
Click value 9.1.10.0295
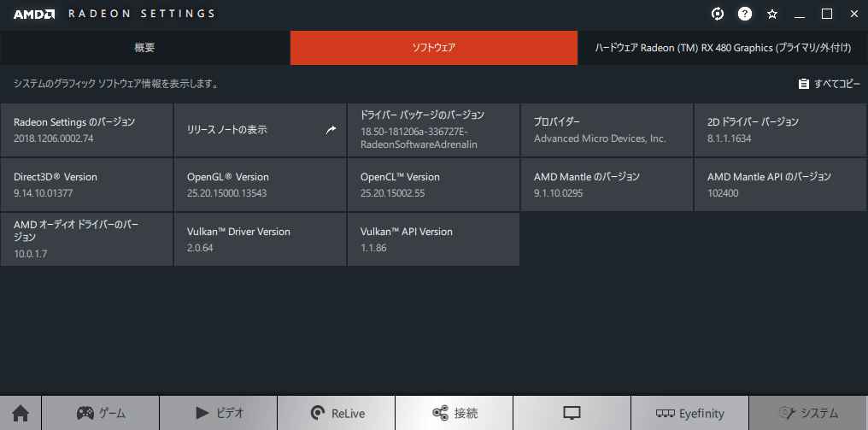click(x=558, y=193)
